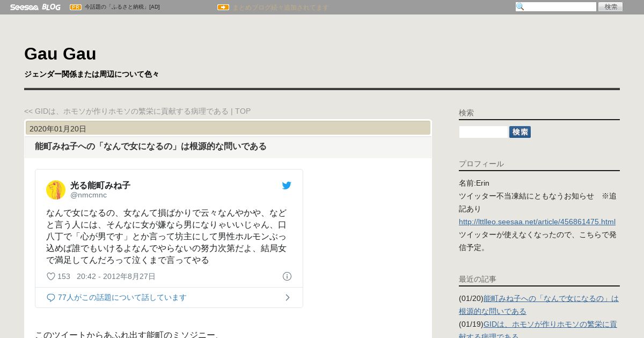Click the 2020年01月20日 date header
644x338 pixels.
(x=58, y=129)
